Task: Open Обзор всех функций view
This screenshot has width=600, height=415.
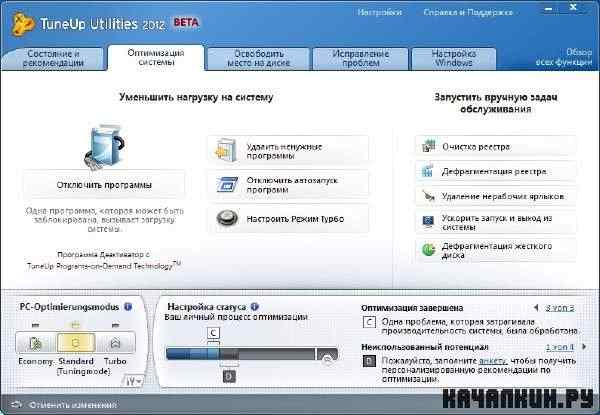Action: click(x=564, y=57)
